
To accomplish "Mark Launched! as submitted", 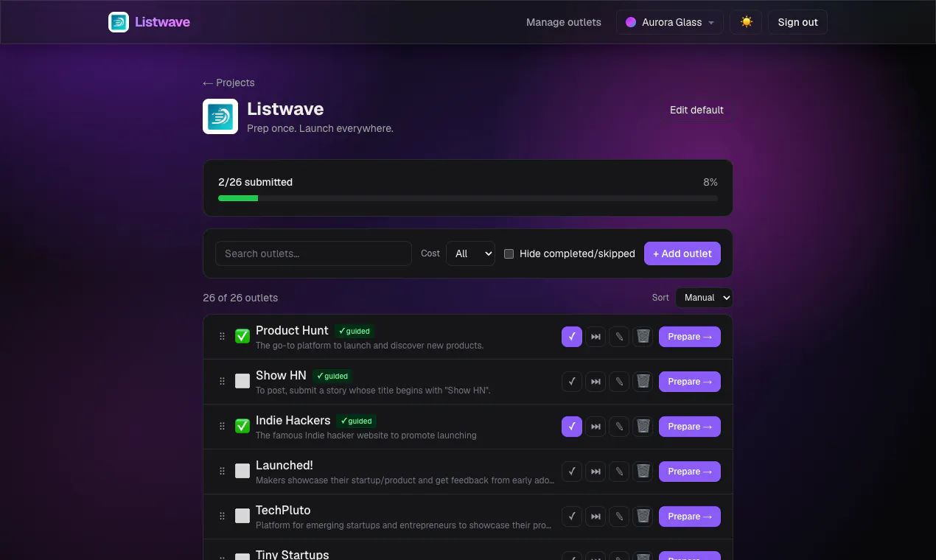I will (572, 472).
